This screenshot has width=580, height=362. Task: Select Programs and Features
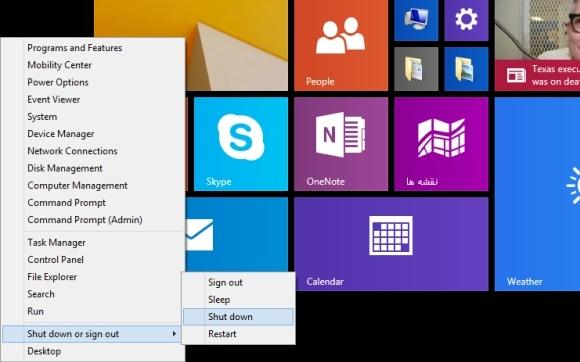[75, 48]
